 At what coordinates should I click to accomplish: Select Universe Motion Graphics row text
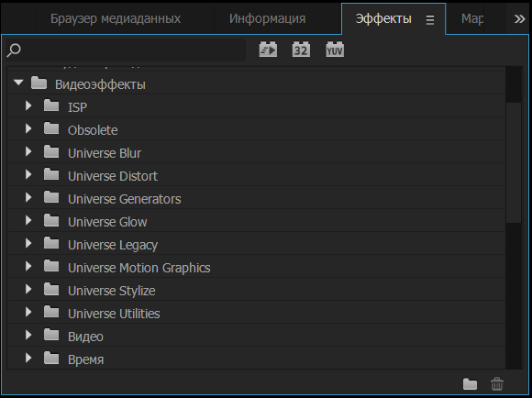tap(139, 268)
